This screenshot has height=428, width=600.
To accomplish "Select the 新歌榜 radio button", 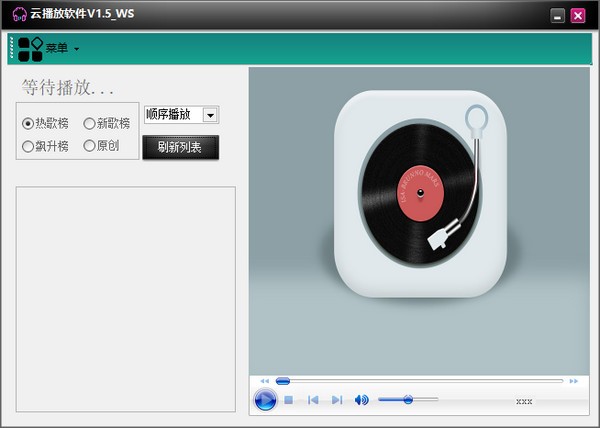I will [89, 124].
